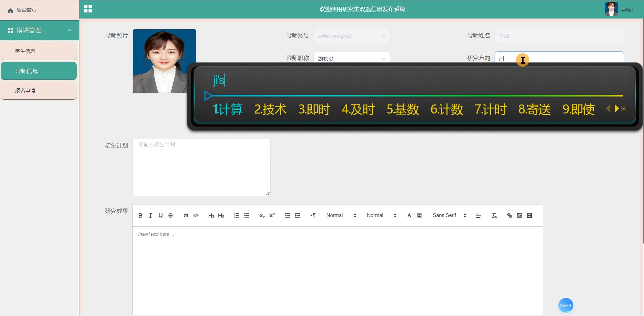Go to next IME candidate page
This screenshot has height=316, width=644.
click(616, 108)
